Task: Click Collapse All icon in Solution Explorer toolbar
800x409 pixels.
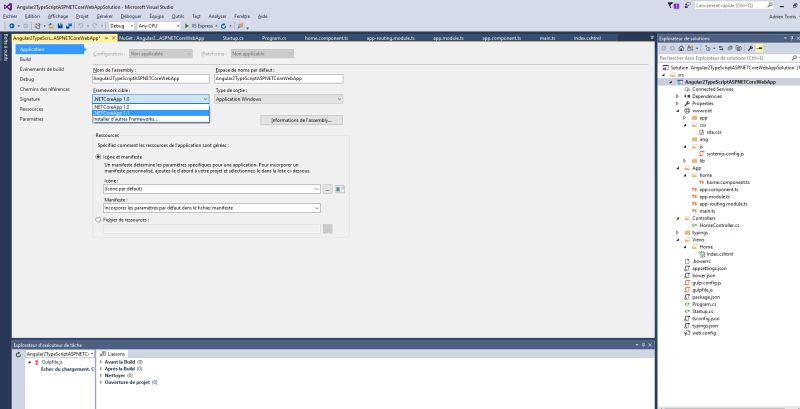Action: [x=731, y=48]
